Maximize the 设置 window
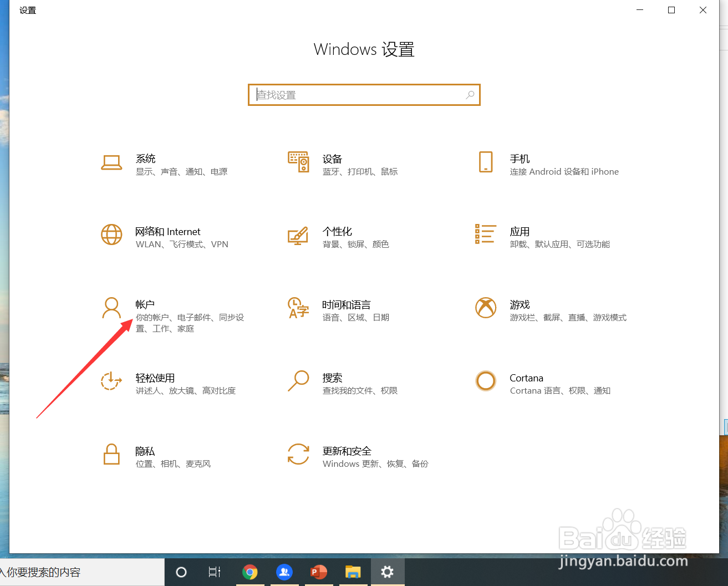728x586 pixels. (x=671, y=10)
